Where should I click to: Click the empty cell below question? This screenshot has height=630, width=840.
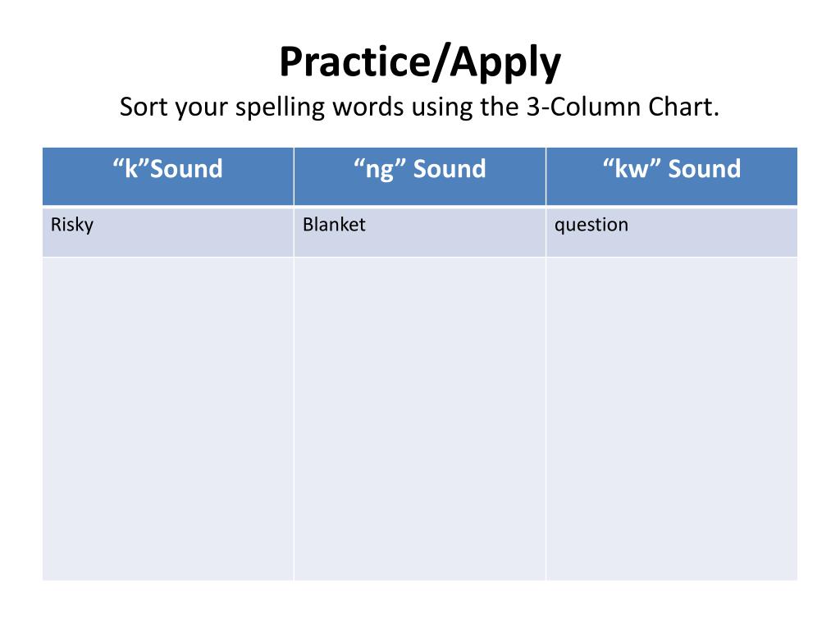tap(672, 419)
